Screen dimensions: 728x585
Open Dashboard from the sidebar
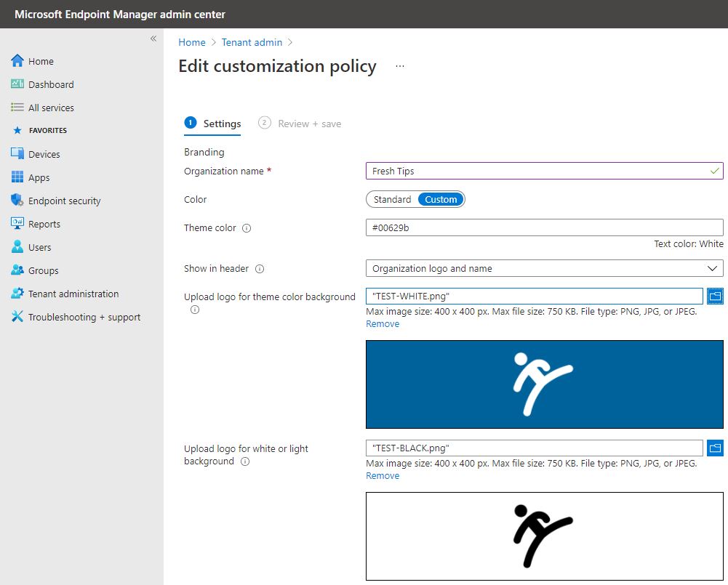[x=51, y=84]
